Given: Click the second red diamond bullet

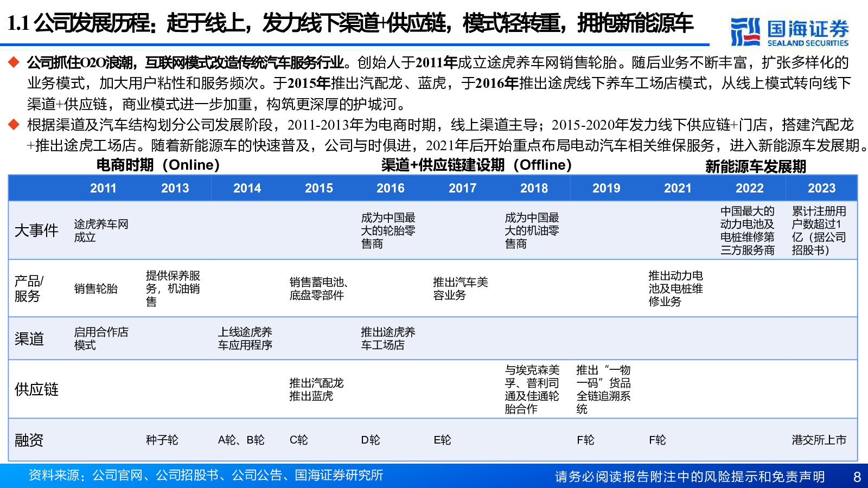Looking at the screenshot, I should (14, 125).
